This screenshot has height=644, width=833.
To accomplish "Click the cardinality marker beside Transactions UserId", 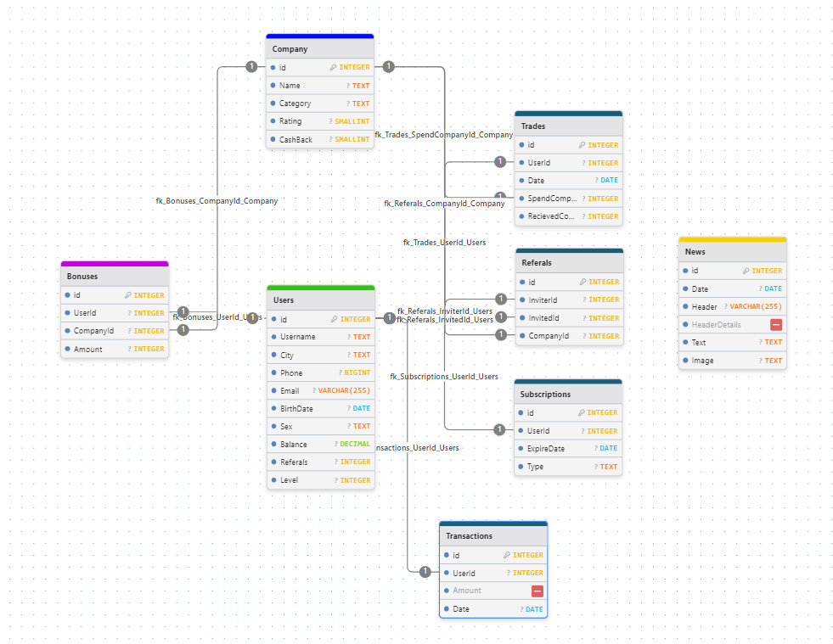I will pyautogui.click(x=425, y=572).
